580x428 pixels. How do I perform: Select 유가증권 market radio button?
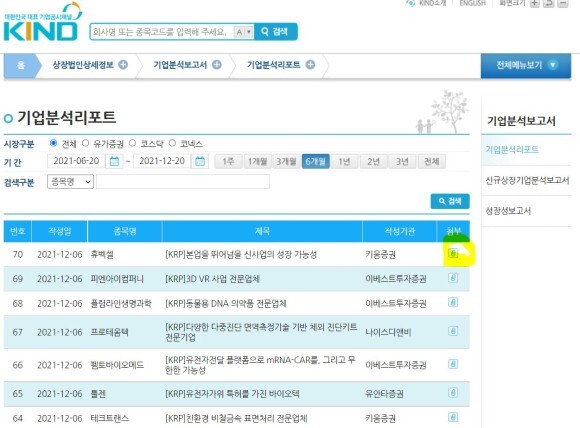tap(85, 143)
